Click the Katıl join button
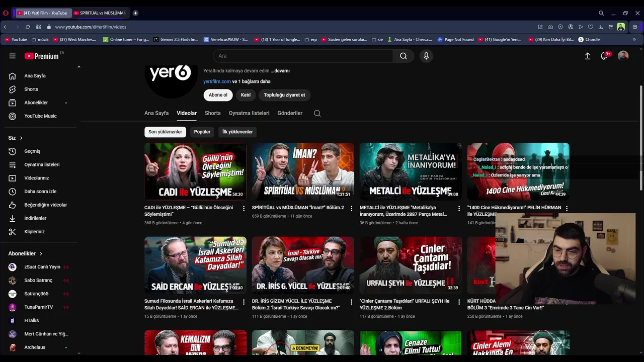This screenshot has height=362, width=644. 246,95
